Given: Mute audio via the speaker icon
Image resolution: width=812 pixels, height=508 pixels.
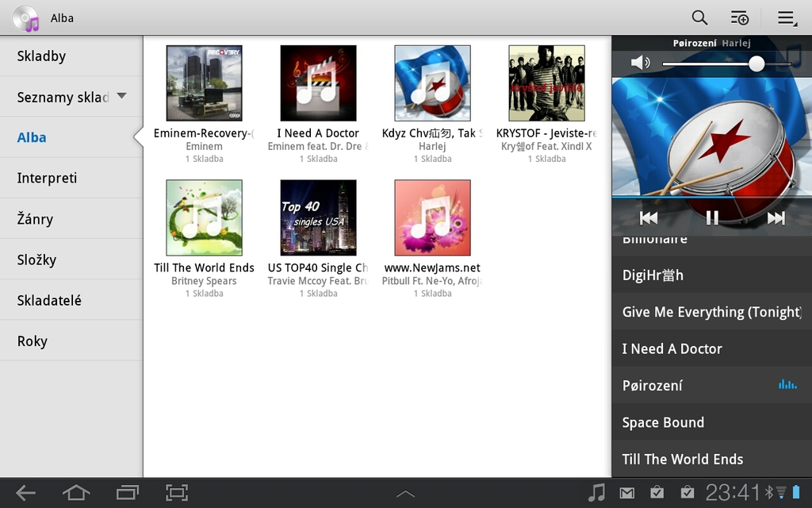Looking at the screenshot, I should pyautogui.click(x=639, y=63).
